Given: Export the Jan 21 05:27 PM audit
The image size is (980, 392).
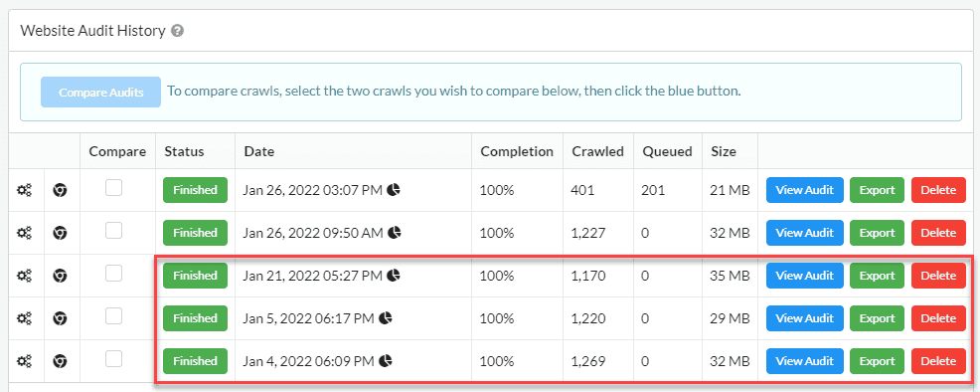Looking at the screenshot, I should (877, 276).
